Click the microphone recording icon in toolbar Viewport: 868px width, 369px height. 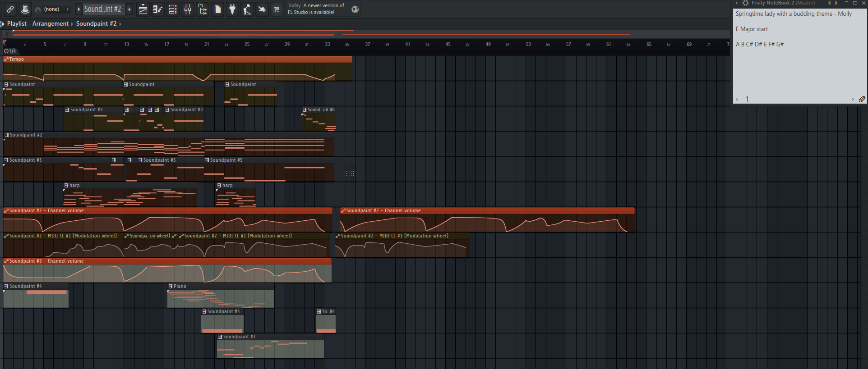coord(247,9)
